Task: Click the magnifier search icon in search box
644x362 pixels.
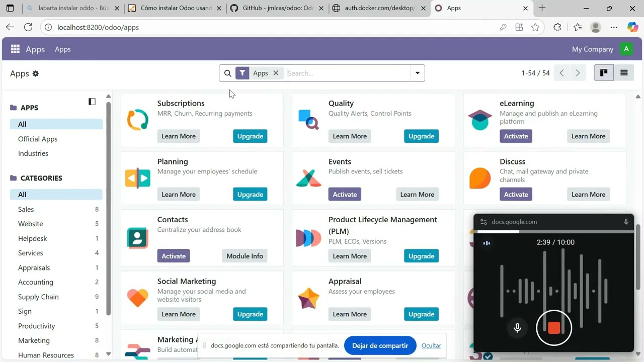Action: pyautogui.click(x=227, y=73)
